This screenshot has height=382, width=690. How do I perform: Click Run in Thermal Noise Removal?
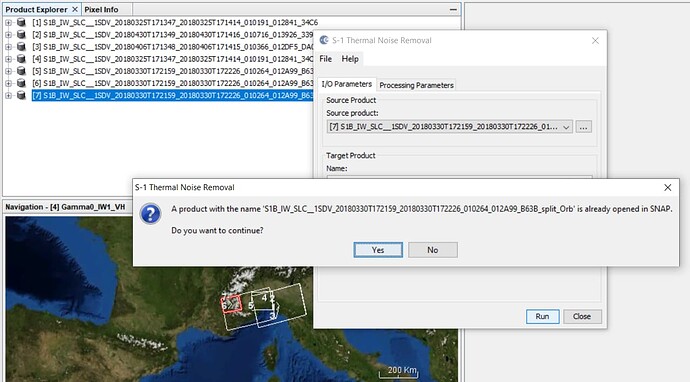tap(542, 316)
